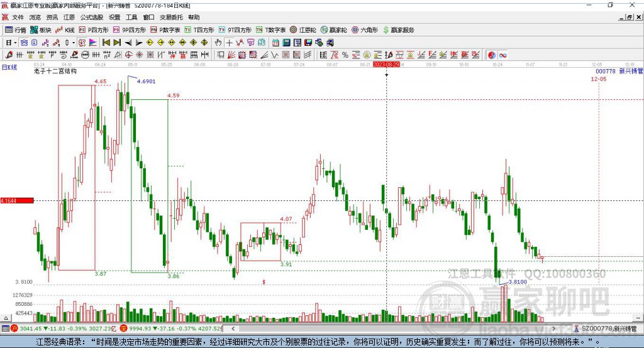Viewport: 644px width, 348px height.
Task: Click the K线 candlestick chart button
Action: point(65,30)
